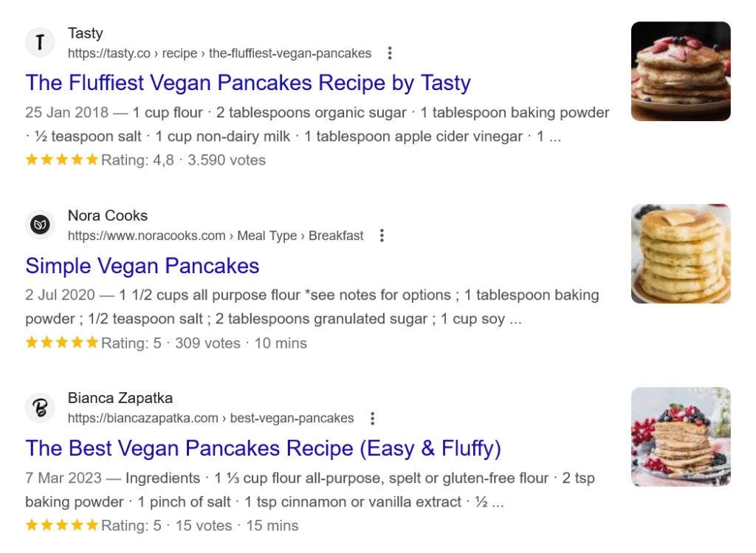Open The Fluffiest Vegan Pancakes Recipe link
This screenshot has height=553, width=756.
[x=248, y=83]
